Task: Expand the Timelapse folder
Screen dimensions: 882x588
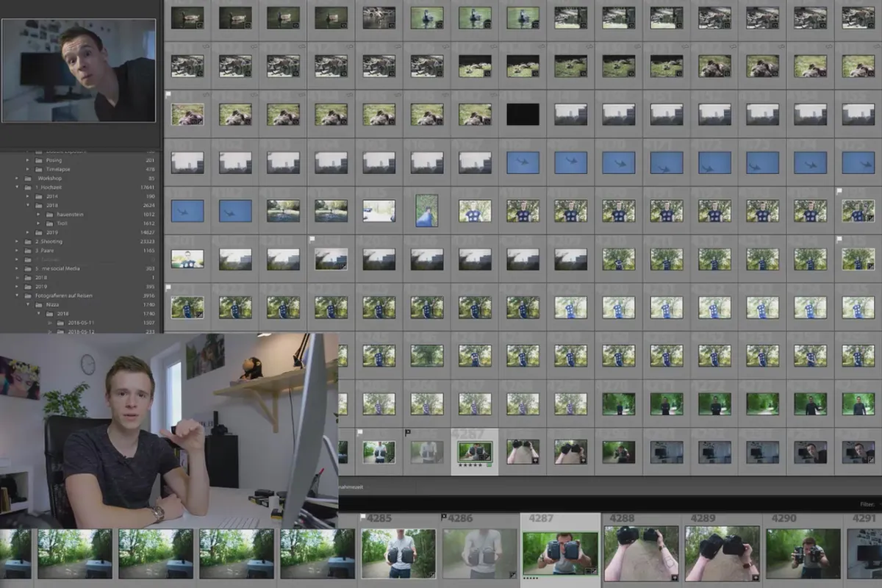Action: pyautogui.click(x=28, y=169)
